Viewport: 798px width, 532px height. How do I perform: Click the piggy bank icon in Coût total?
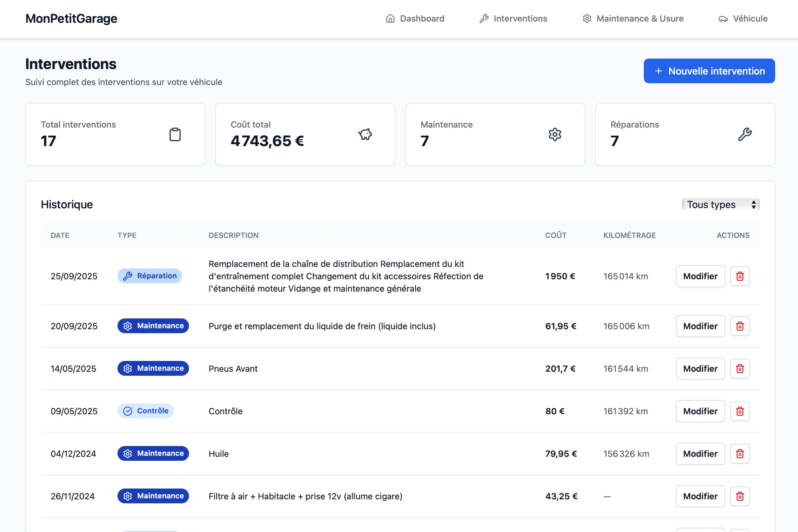(365, 134)
